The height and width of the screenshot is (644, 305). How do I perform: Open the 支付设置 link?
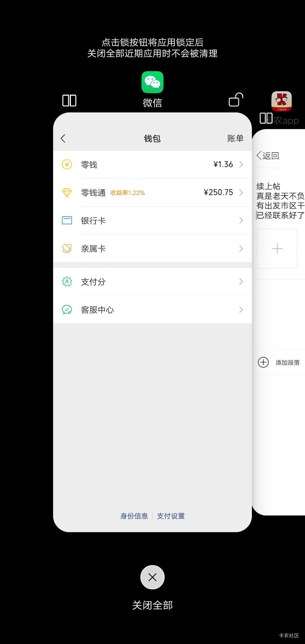pos(171,516)
